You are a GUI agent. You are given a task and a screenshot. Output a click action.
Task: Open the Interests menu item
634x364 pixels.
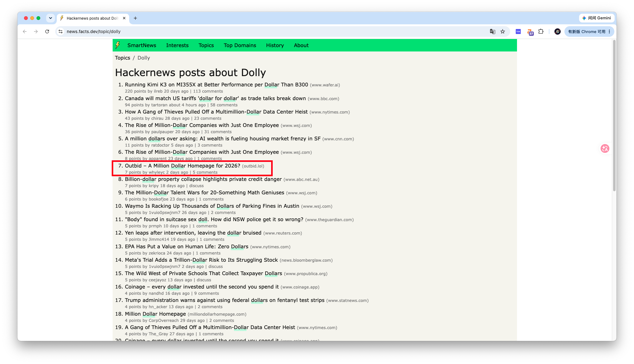(x=177, y=45)
